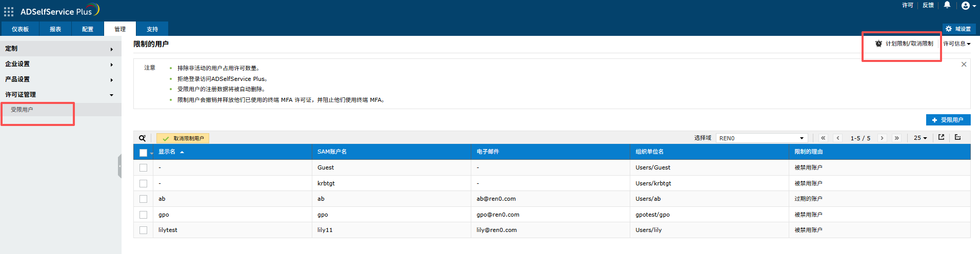Select the checkbox for user gpo
980x254 pixels.
pos(143,215)
